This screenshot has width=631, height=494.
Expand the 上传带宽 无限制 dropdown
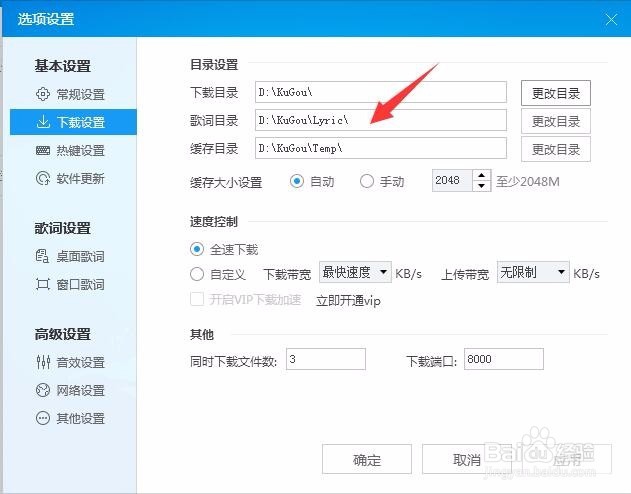[533, 272]
